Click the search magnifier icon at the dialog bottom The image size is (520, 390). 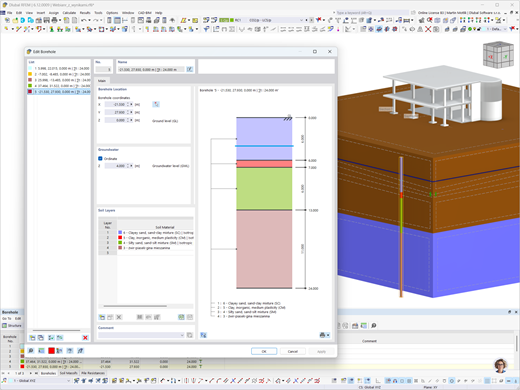click(x=31, y=351)
